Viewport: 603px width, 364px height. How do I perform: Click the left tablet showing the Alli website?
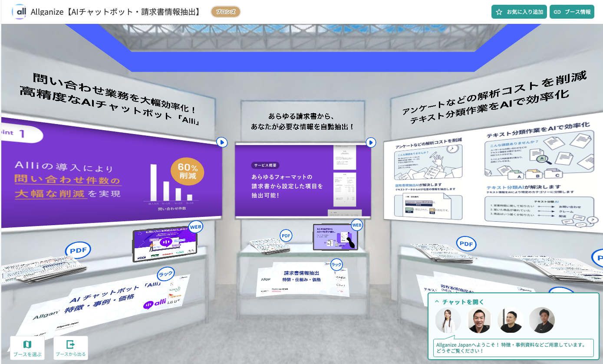pyautogui.click(x=165, y=246)
